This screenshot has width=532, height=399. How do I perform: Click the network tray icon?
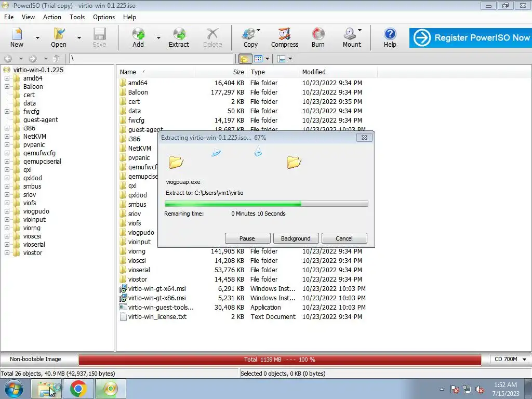coord(467,390)
